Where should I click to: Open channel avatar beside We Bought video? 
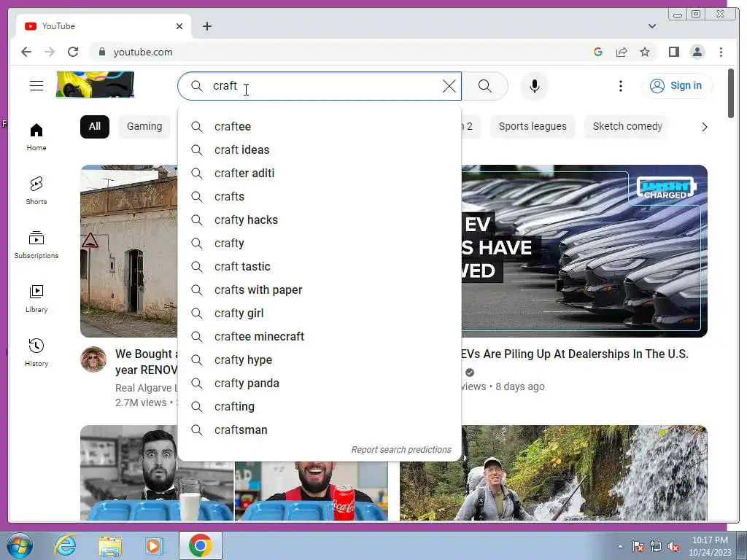93,359
